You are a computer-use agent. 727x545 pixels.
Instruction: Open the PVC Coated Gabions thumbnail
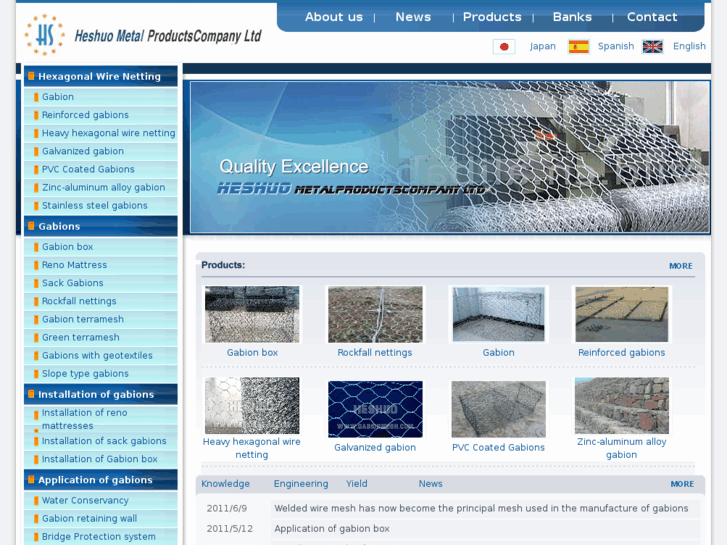tap(498, 409)
